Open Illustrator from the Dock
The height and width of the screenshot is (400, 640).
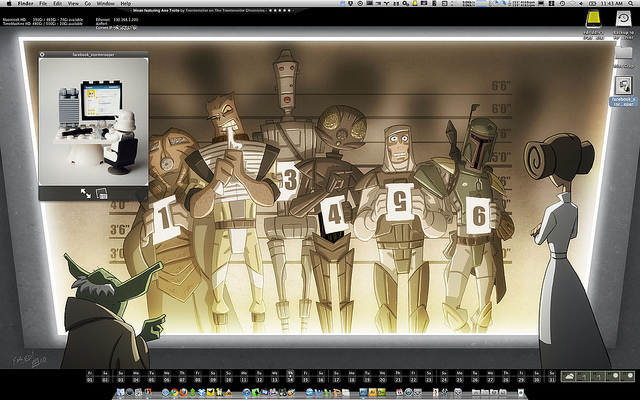pos(373,392)
